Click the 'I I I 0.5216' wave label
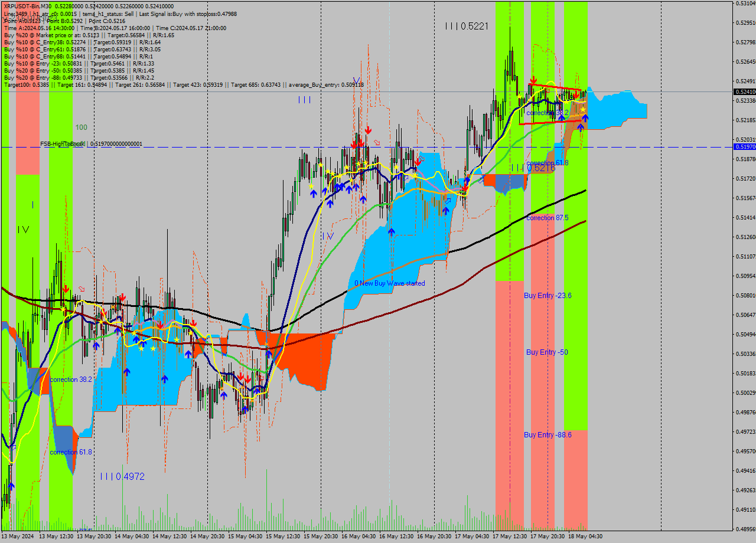The width and height of the screenshot is (756, 543). [534, 168]
